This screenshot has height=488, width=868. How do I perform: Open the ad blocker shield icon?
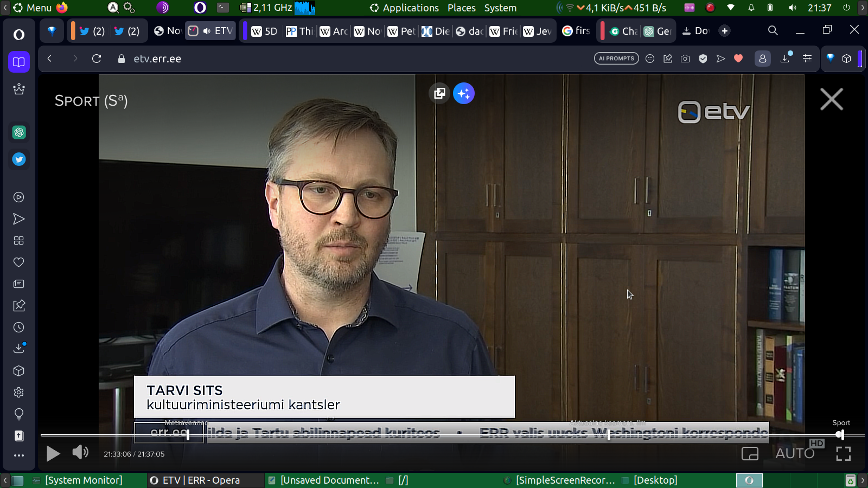(703, 59)
